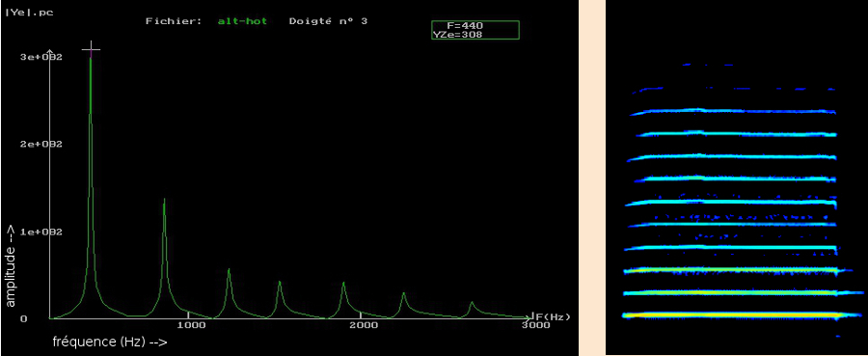868x356 pixels.
Task: Click the vertical 'amplitude -->' caption
Action: click(x=11, y=266)
